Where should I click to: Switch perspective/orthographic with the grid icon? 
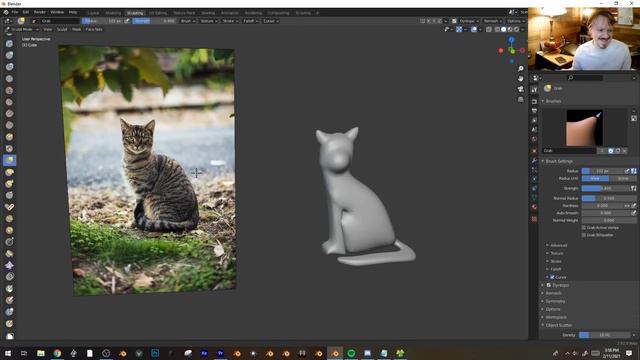click(520, 99)
